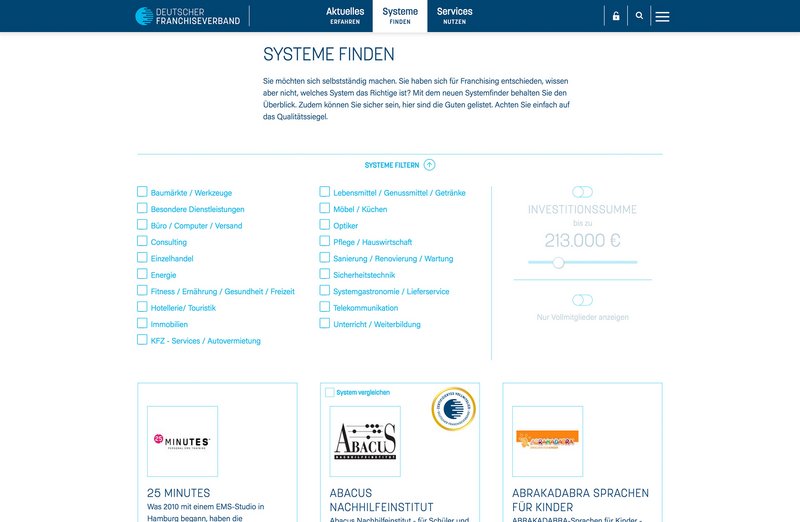Screen dimensions: 800x522
Task: Check Pflege / Hauswirtschaft filter
Action: pos(325,241)
